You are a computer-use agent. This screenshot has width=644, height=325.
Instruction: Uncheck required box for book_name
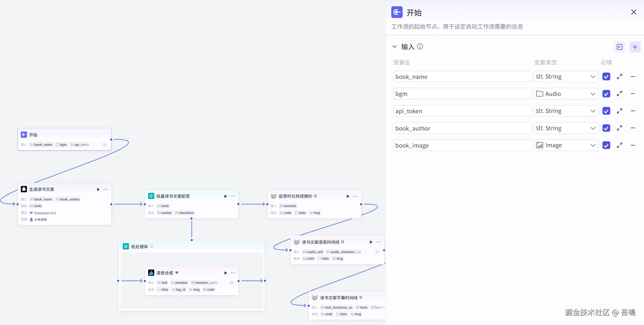[606, 76]
